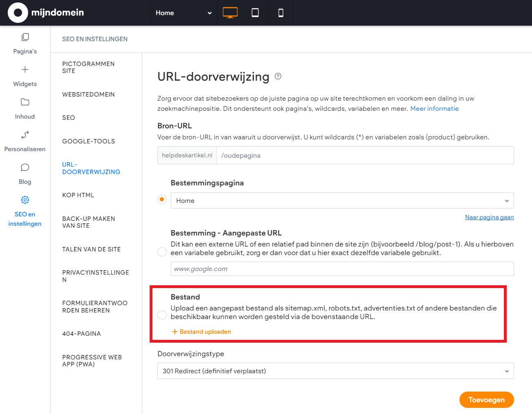This screenshot has width=532, height=414.
Task: Open the Pagina's panel icon
Action: coord(25,37)
